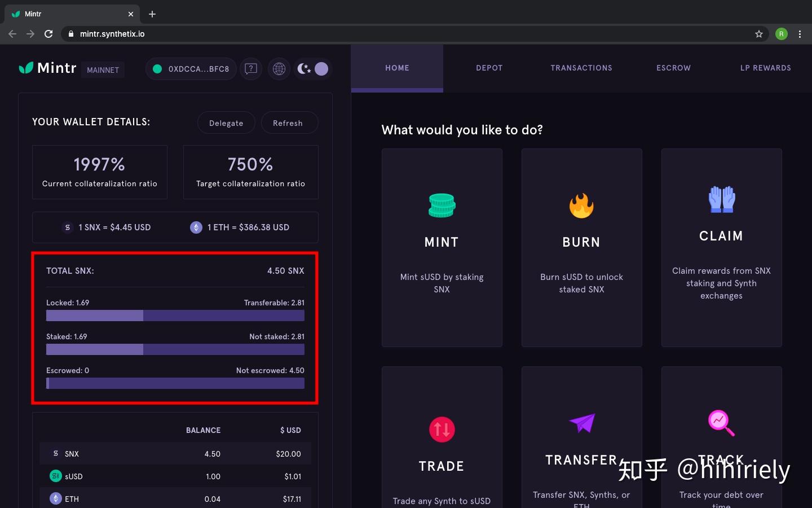Toggle the dark mode moon switch
Image resolution: width=812 pixels, height=508 pixels.
(x=312, y=69)
